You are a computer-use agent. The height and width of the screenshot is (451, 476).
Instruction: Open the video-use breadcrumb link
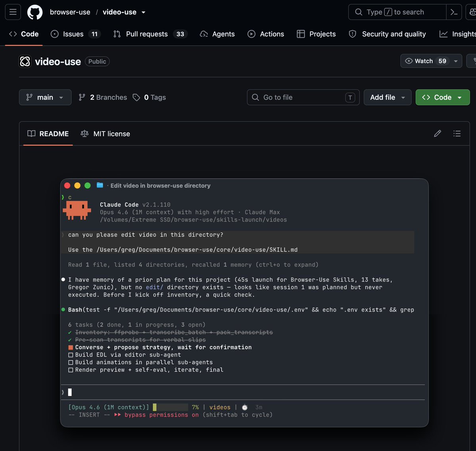pyautogui.click(x=119, y=12)
